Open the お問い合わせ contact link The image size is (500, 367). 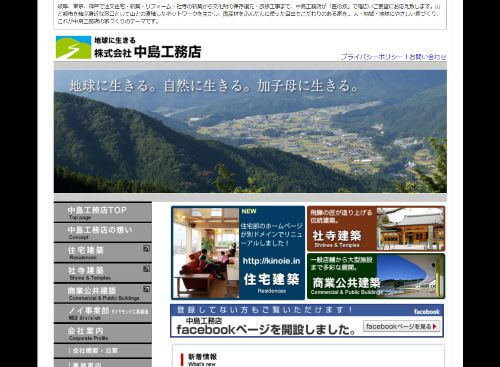428,57
